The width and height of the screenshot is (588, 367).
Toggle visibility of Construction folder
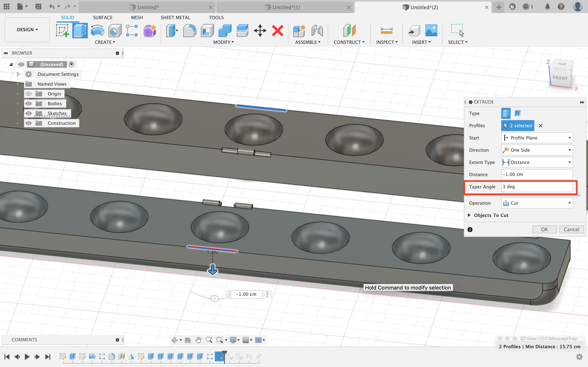(x=28, y=123)
